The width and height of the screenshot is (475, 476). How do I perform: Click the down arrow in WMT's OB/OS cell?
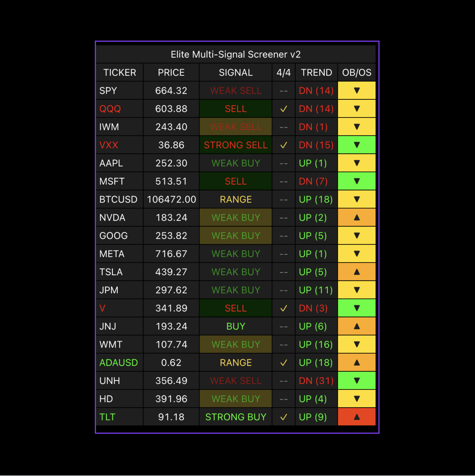click(357, 344)
